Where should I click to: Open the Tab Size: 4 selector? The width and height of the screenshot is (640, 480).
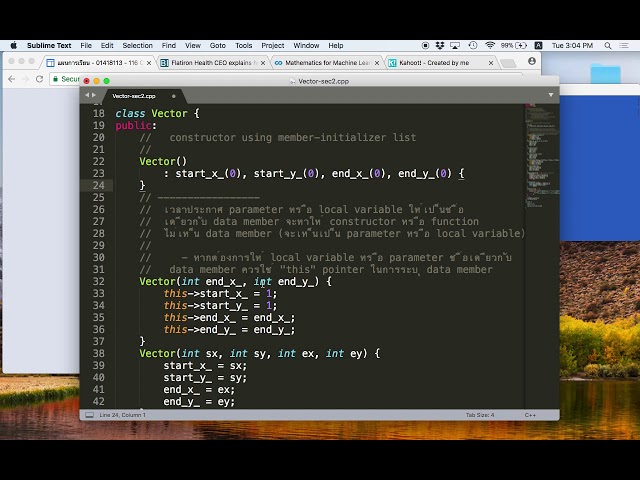click(x=480, y=415)
